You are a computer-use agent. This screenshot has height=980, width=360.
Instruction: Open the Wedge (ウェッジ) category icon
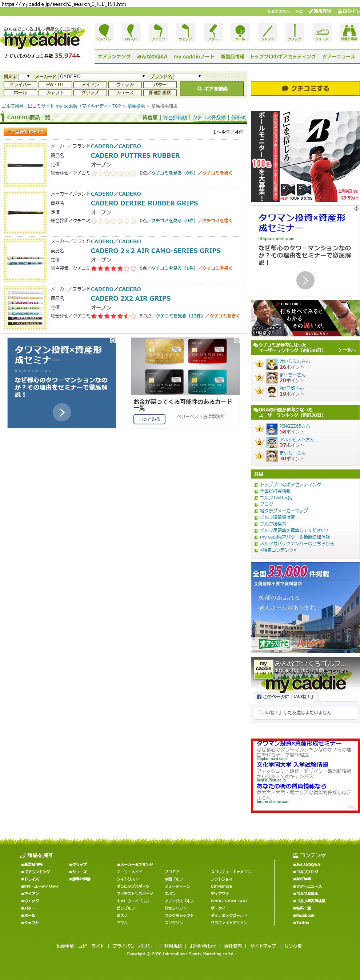coord(185,32)
